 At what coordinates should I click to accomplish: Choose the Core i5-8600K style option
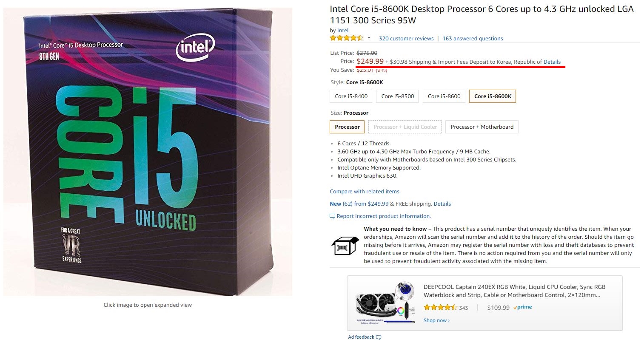coord(493,96)
